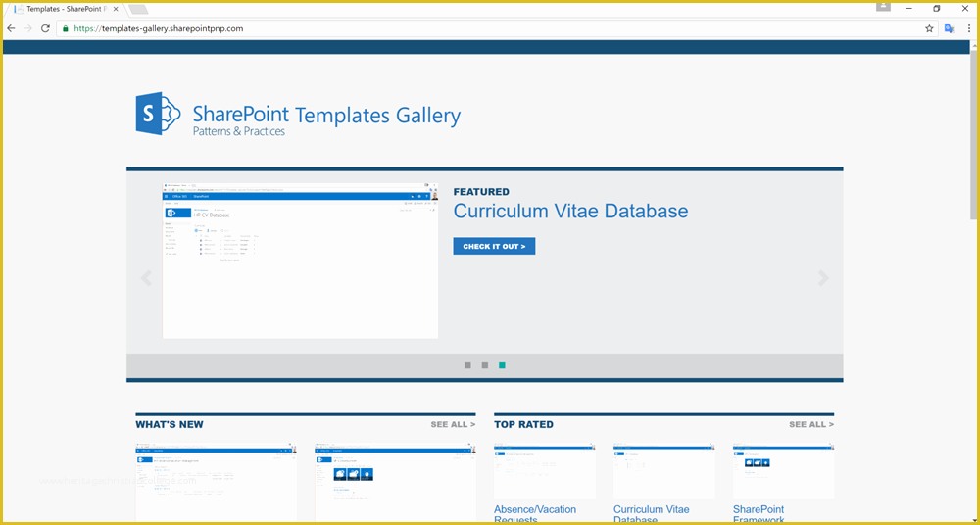
Task: Open the SharePoint Framework link
Action: (x=759, y=514)
